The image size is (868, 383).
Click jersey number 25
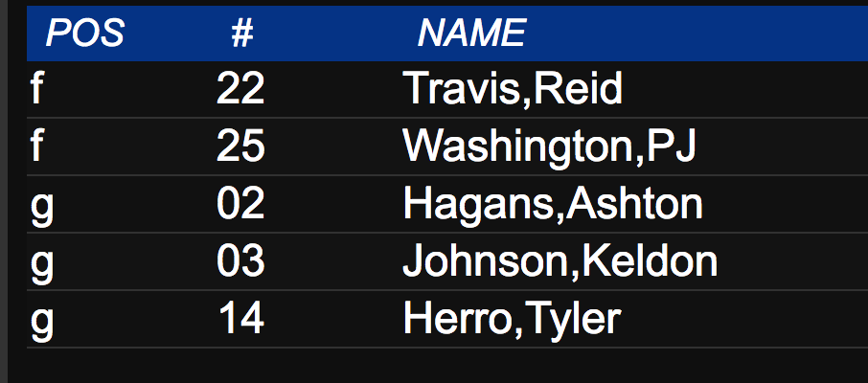point(240,146)
